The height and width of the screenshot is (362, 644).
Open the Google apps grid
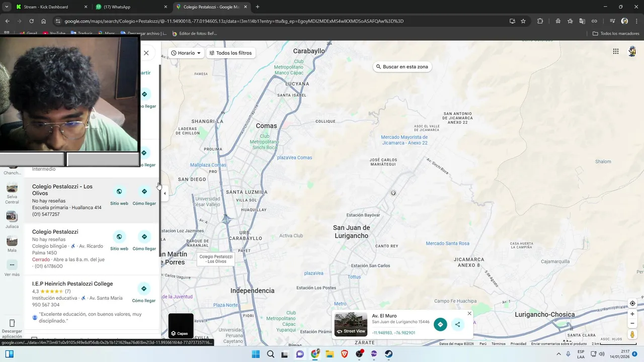pyautogui.click(x=616, y=51)
